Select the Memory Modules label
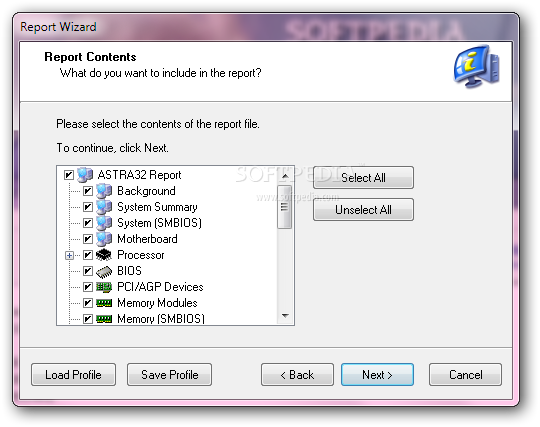 pos(157,303)
